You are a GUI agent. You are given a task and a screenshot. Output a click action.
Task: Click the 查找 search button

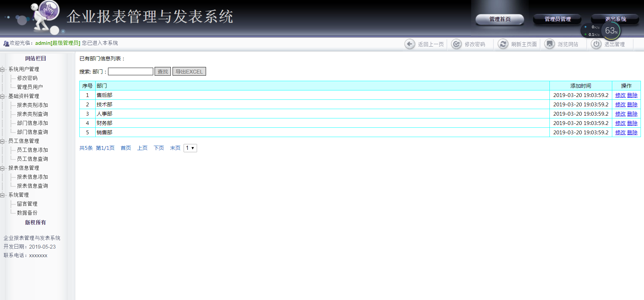coord(163,71)
